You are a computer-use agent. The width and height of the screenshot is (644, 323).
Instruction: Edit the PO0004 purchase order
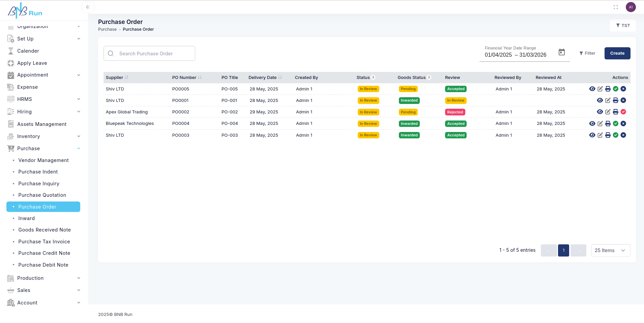pos(600,124)
